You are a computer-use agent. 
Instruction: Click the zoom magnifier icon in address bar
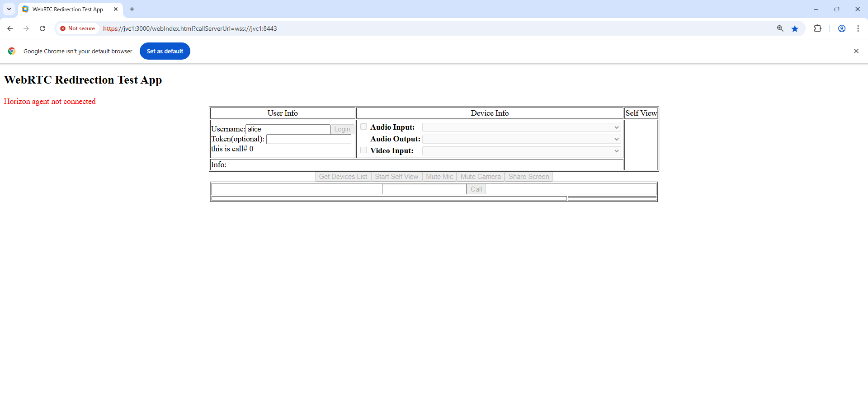tap(780, 28)
